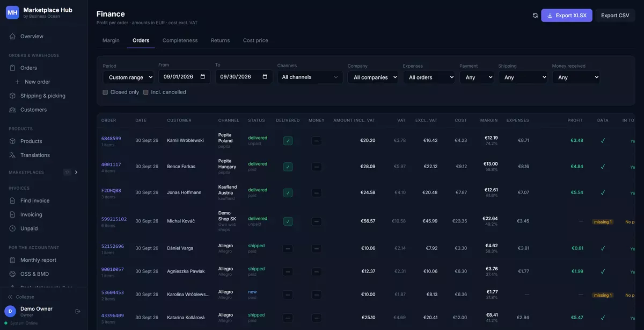
Task: Click the From date field
Action: (185, 77)
